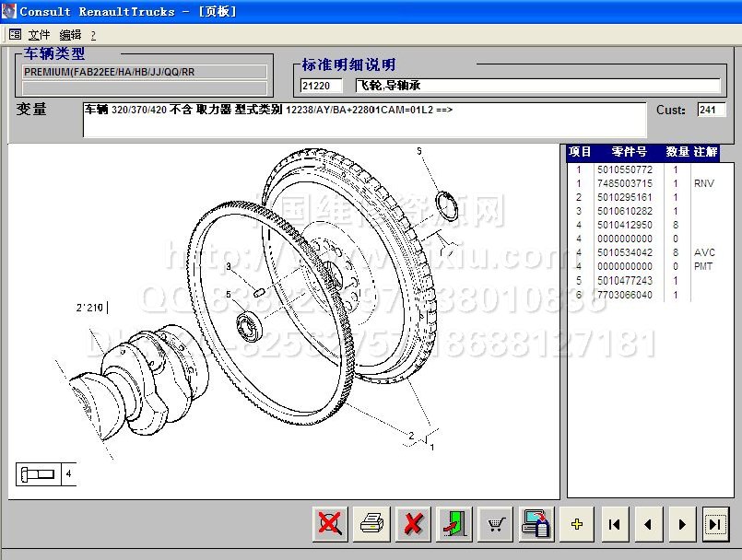Print the flywheel parts diagram
The width and height of the screenshot is (742, 560).
(371, 524)
